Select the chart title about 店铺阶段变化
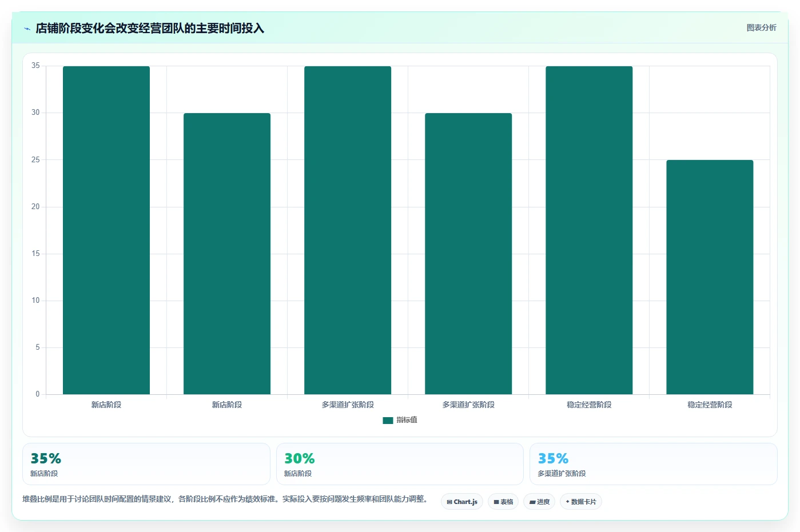The width and height of the screenshot is (800, 532). point(150,29)
